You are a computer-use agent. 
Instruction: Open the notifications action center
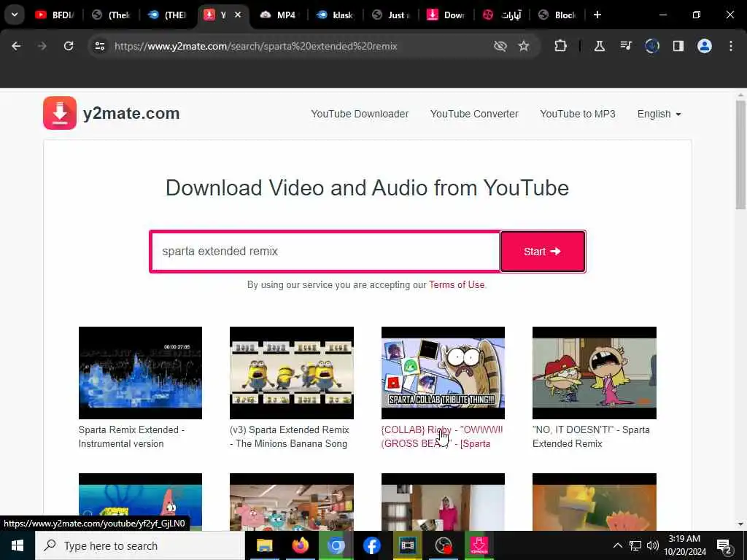(724, 545)
